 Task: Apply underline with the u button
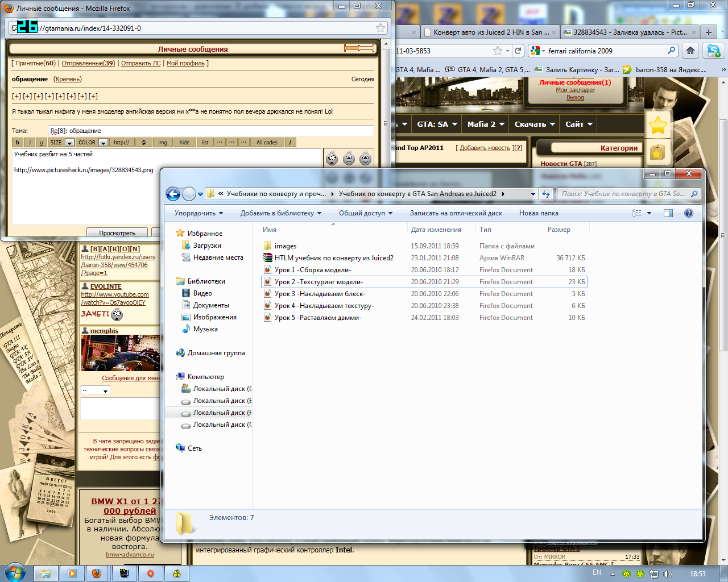point(42,142)
